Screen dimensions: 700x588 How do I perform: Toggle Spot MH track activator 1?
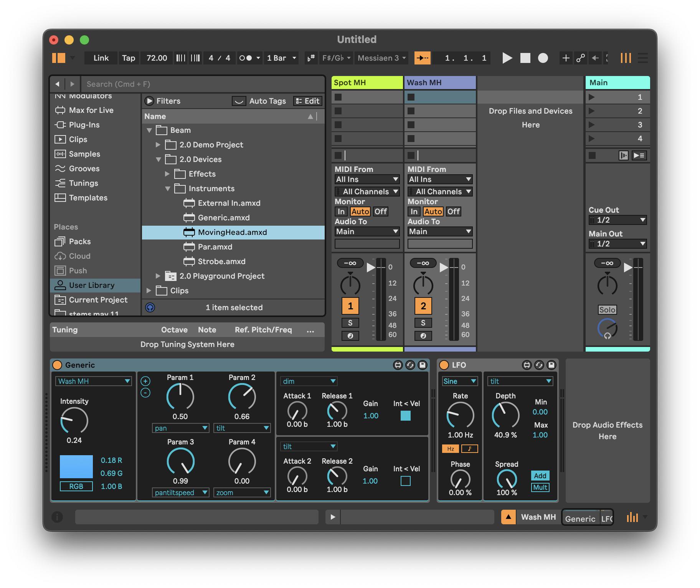point(350,306)
